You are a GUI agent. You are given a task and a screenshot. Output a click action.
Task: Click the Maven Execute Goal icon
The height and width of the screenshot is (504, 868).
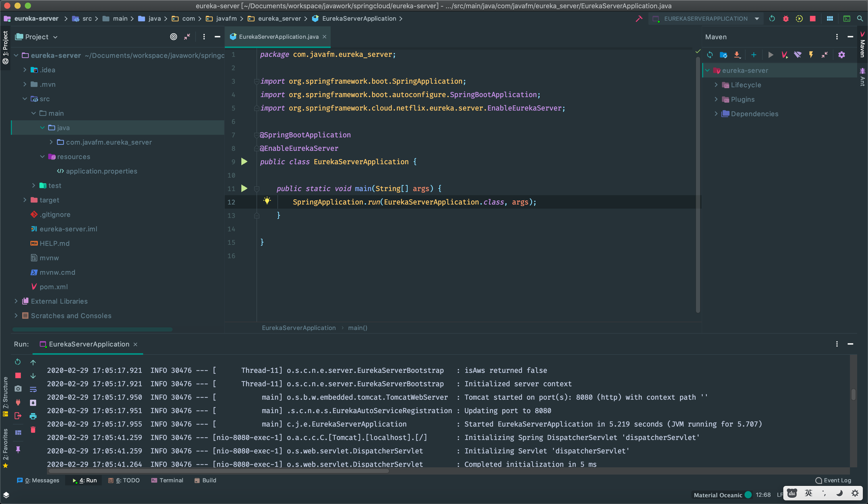tap(784, 55)
